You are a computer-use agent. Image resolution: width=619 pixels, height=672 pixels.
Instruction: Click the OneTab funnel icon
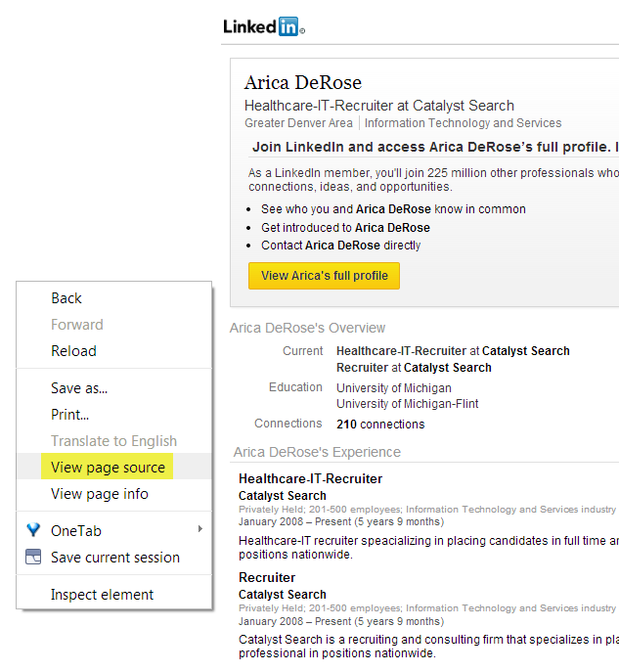point(33,530)
